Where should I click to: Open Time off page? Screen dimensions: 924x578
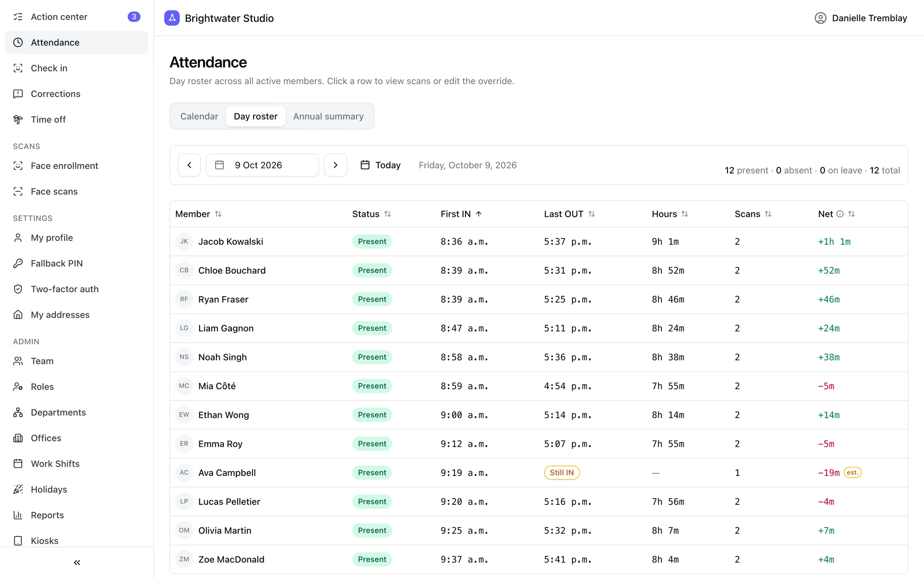tap(76, 119)
